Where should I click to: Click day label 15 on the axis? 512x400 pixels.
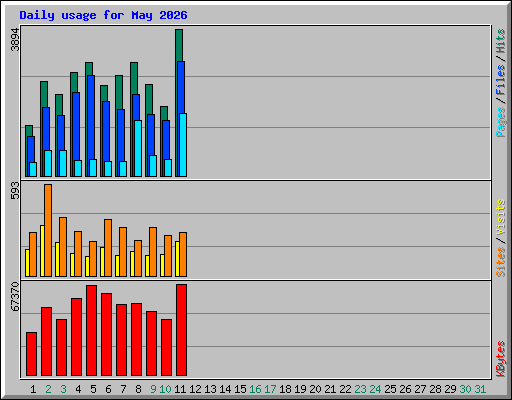pos(240,389)
